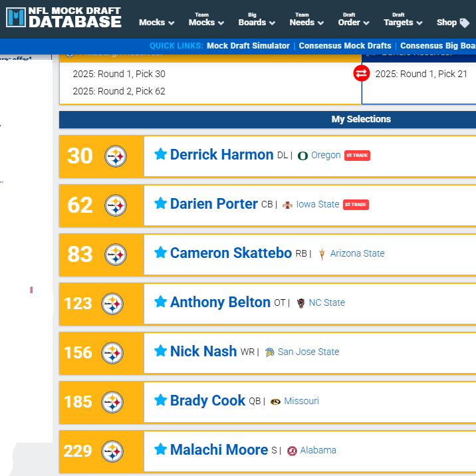Click Steelers logo on pick 62
Viewport: 476px width, 476px height.
click(116, 205)
